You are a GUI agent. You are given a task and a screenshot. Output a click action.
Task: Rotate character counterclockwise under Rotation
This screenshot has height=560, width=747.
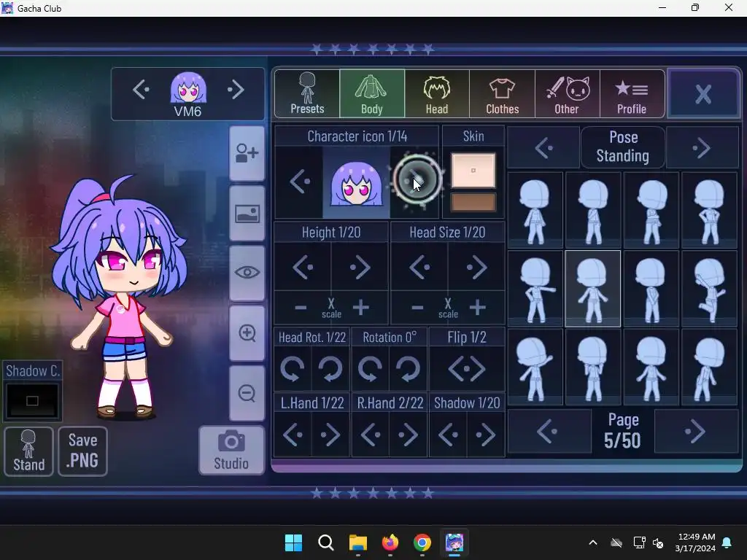[x=370, y=368]
